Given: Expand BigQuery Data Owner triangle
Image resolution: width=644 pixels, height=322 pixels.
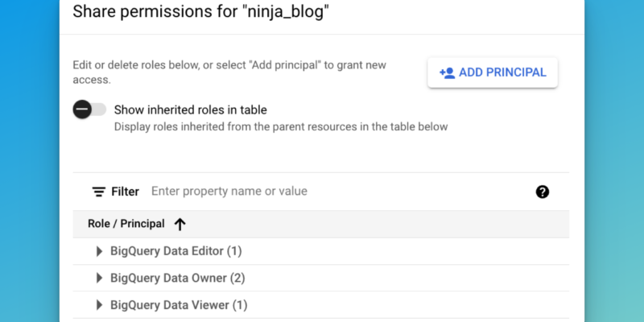Looking at the screenshot, I should click(x=99, y=278).
